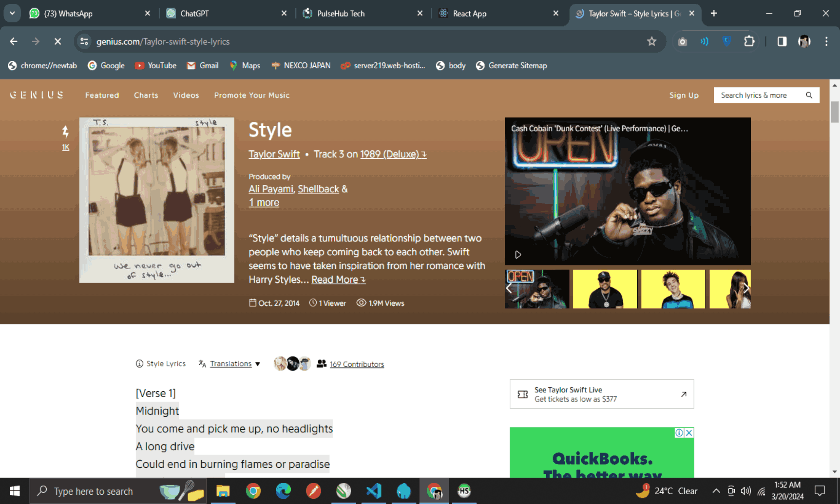This screenshot has height=504, width=840.
Task: Select the yellow thumbnail with man in cap
Action: coord(605,289)
